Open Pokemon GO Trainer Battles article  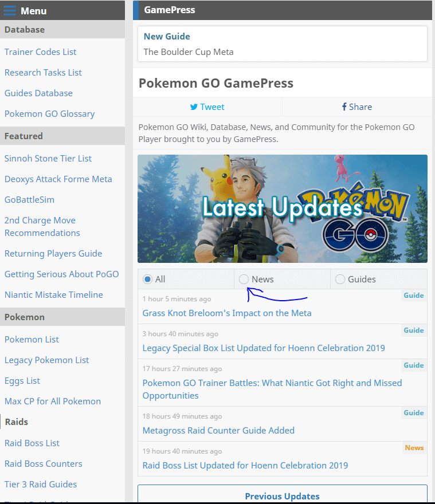click(x=272, y=389)
